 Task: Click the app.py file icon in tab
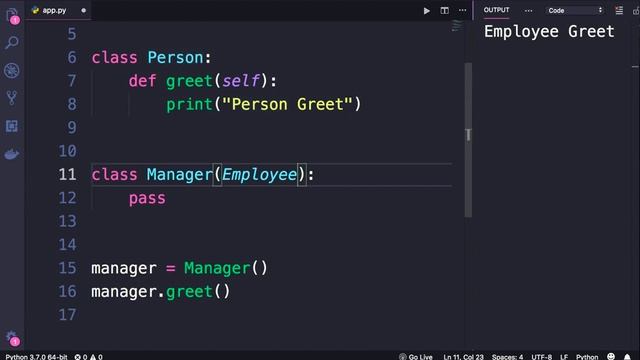tap(36, 11)
